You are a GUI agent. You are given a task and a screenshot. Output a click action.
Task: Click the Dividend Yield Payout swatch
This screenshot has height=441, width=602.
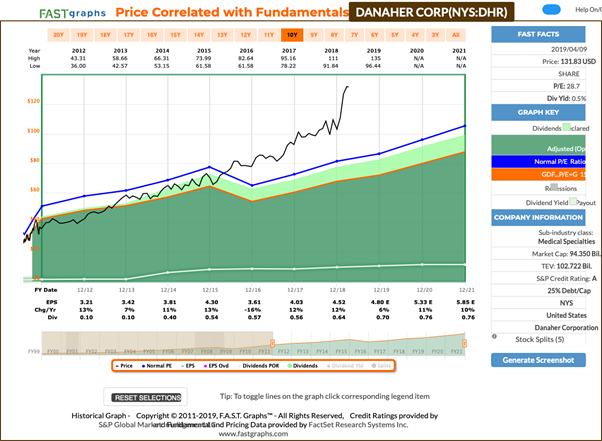(x=573, y=202)
